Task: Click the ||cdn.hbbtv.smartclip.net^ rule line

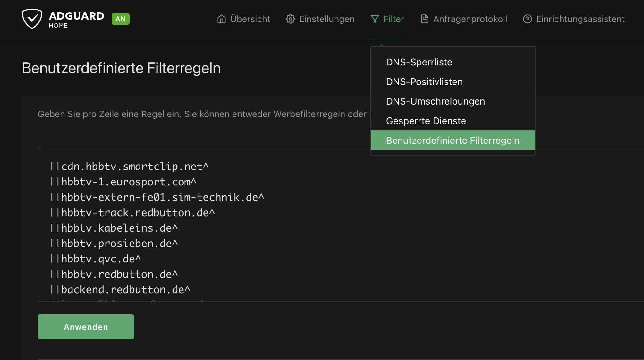Action: click(x=129, y=166)
